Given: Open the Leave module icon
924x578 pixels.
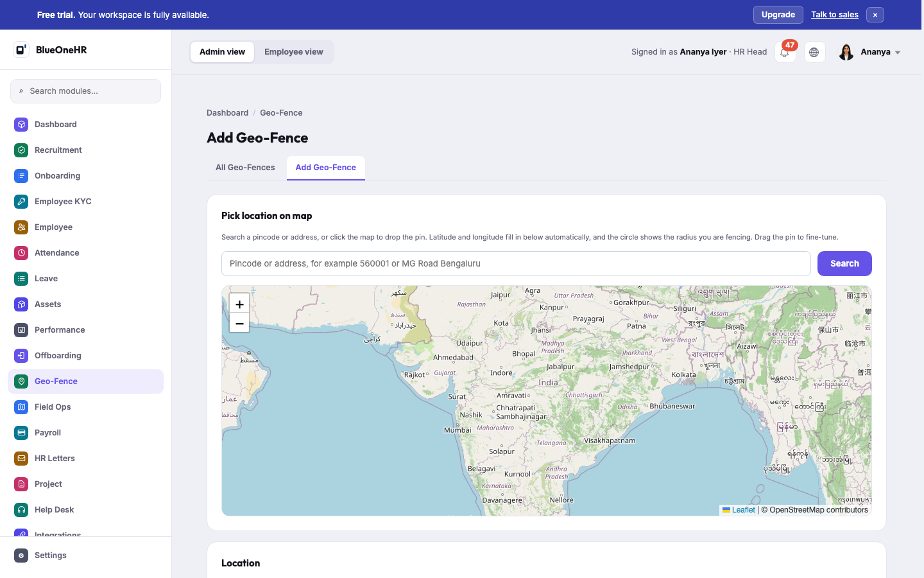Looking at the screenshot, I should [x=21, y=279].
